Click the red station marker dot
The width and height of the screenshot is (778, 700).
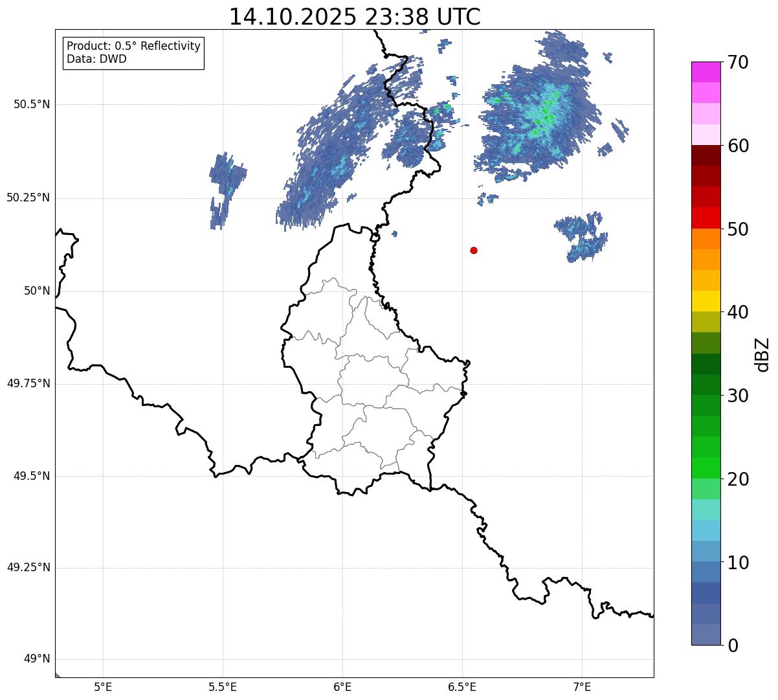pyautogui.click(x=474, y=250)
